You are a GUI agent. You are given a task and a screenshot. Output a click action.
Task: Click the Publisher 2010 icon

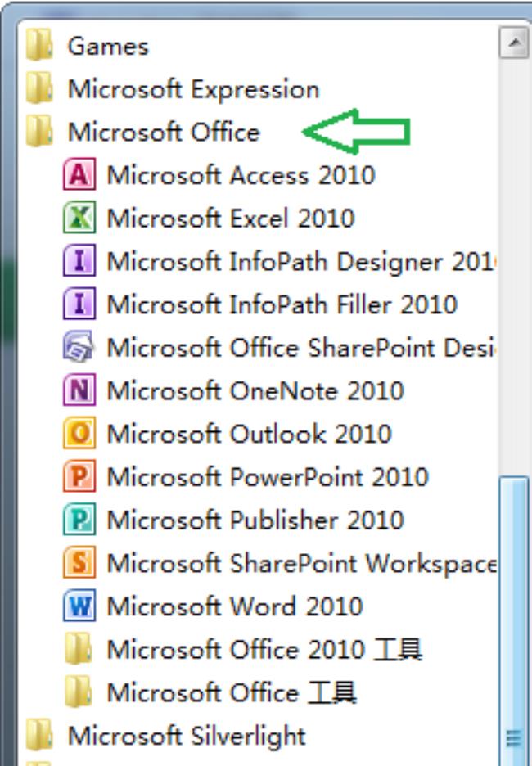[79, 520]
